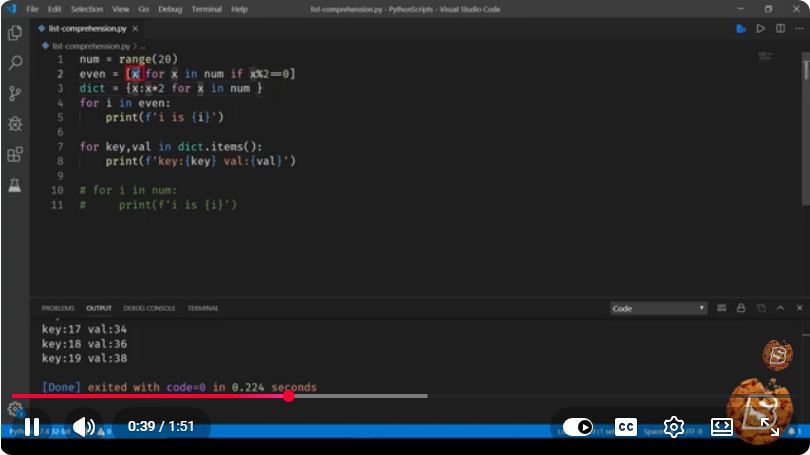This screenshot has height=455, width=810.
Task: Switch to the Output panel tab
Action: 99,308
